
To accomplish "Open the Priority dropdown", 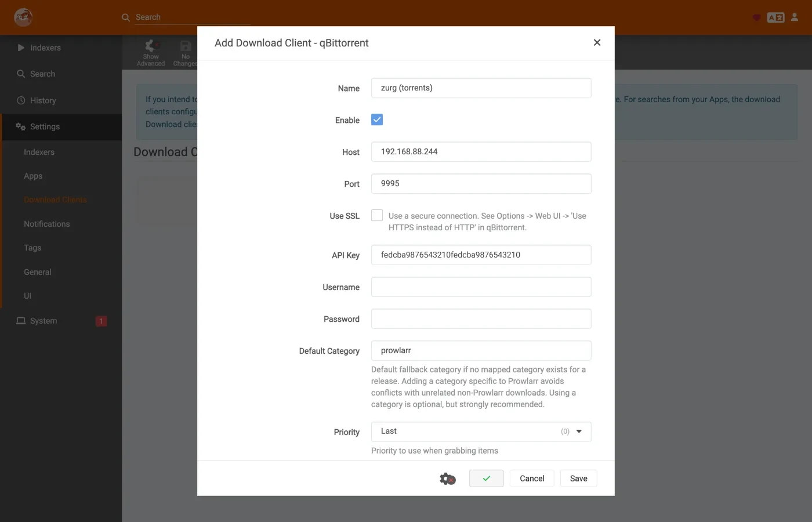I will pos(481,432).
